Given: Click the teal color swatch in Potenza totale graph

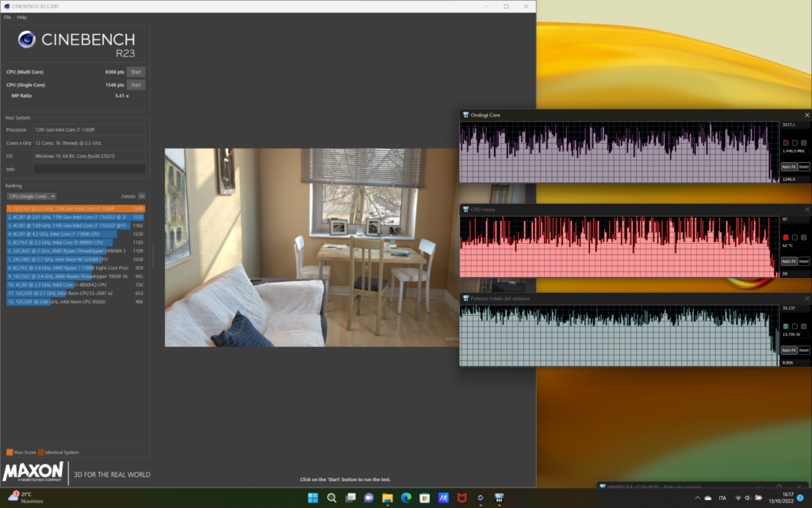Looking at the screenshot, I should [x=786, y=326].
